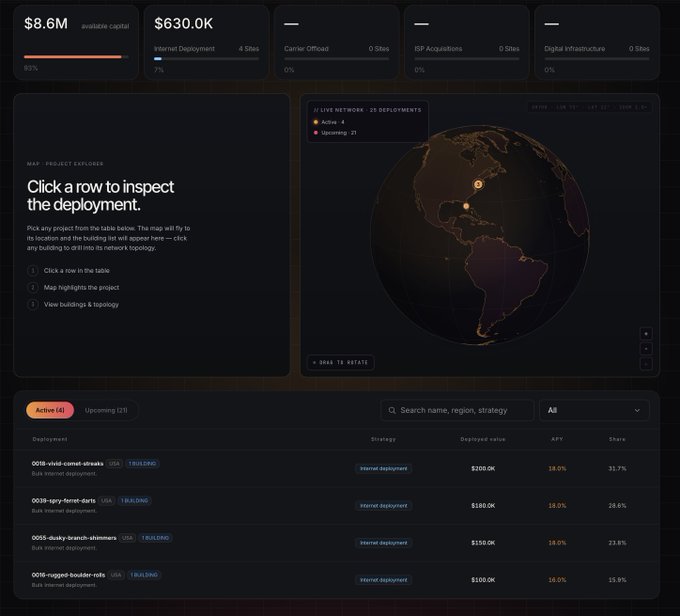The image size is (680, 616).
Task: Sort by the Strategy column header
Action: coord(383,439)
